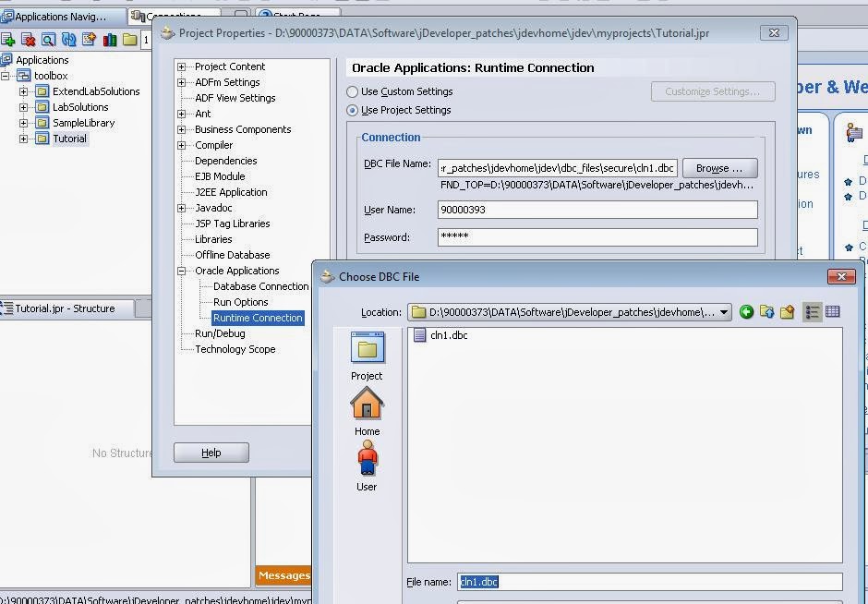Expand the Ant node
868x604 pixels.
(x=181, y=114)
